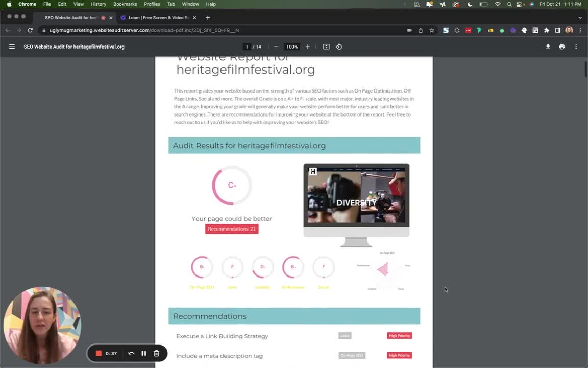
Task: Go back to previous page
Action: tap(8, 30)
